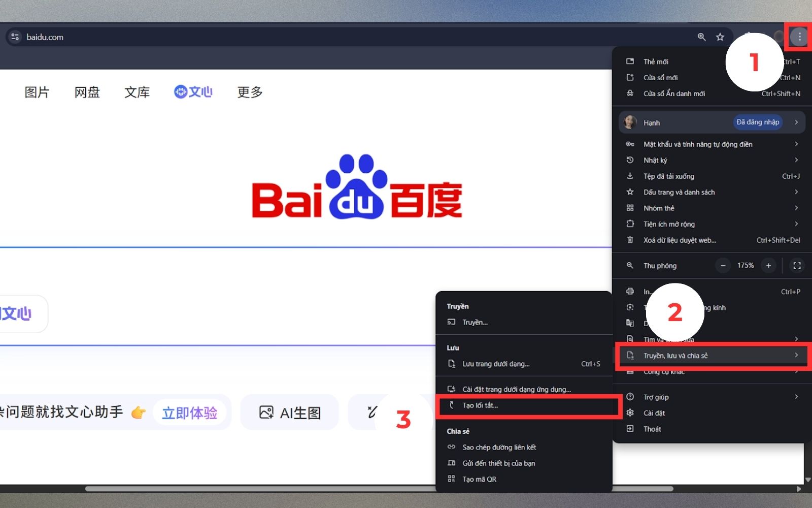Expand the Truyền, lưu và chia sẻ submenu arrow
812x508 pixels.
point(795,355)
